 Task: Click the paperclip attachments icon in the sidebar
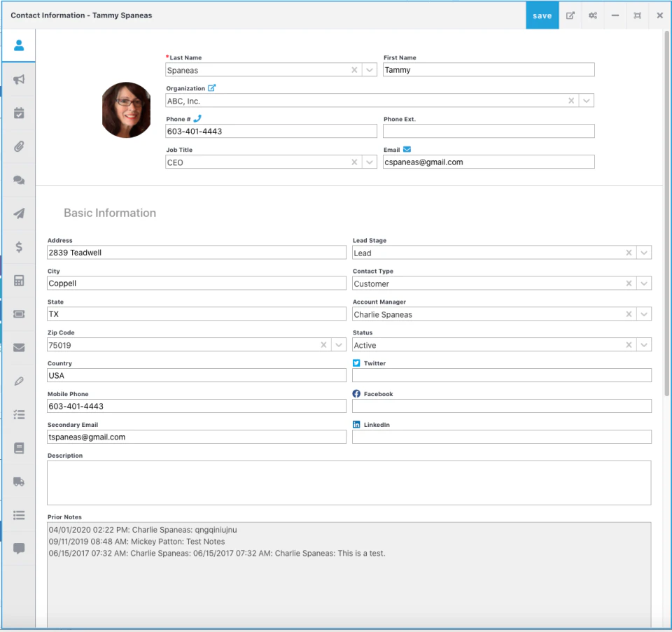pos(18,146)
